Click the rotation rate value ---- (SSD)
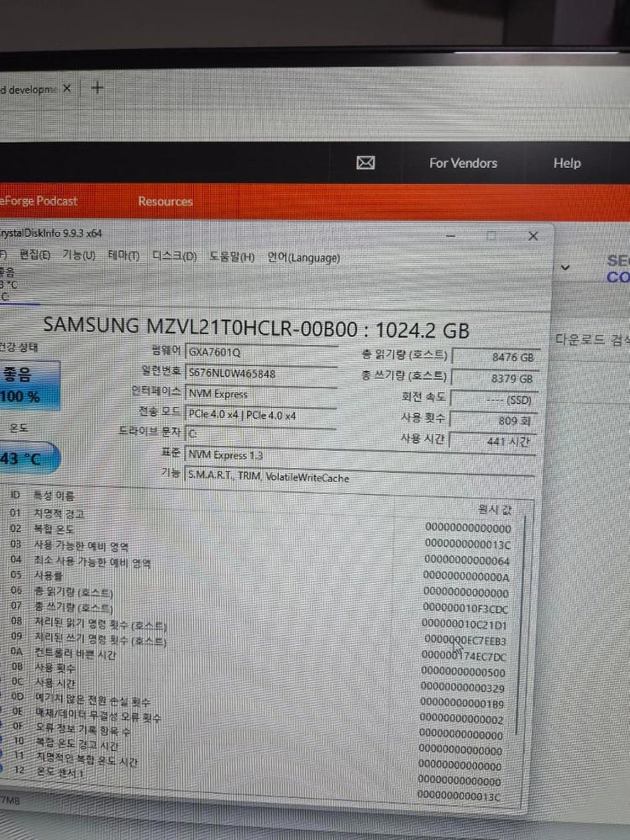The width and height of the screenshot is (630, 840). 495,400
